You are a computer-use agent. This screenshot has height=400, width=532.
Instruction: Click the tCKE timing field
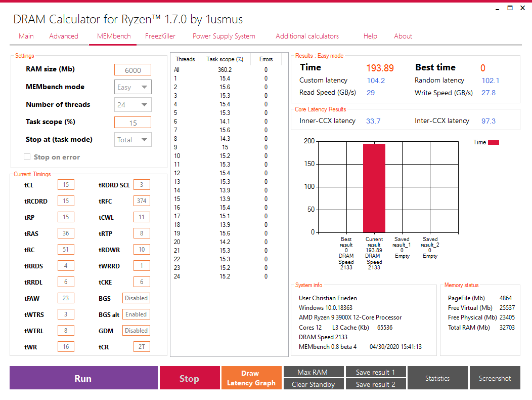(x=142, y=282)
